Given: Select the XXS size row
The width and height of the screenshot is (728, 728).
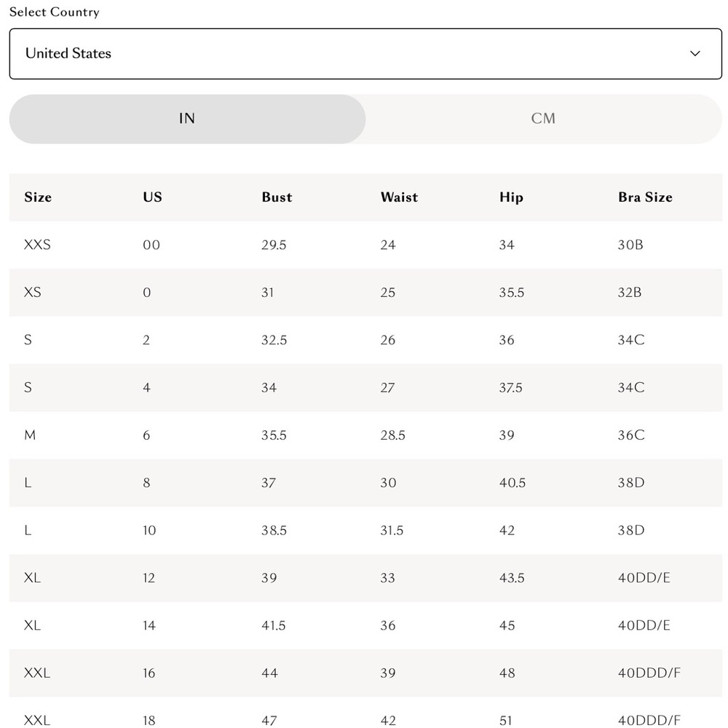Looking at the screenshot, I should [x=365, y=245].
